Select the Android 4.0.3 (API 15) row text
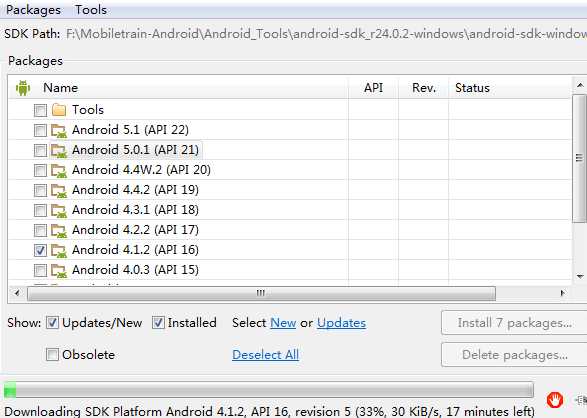Screen dimensions: 587x418 (x=135, y=270)
